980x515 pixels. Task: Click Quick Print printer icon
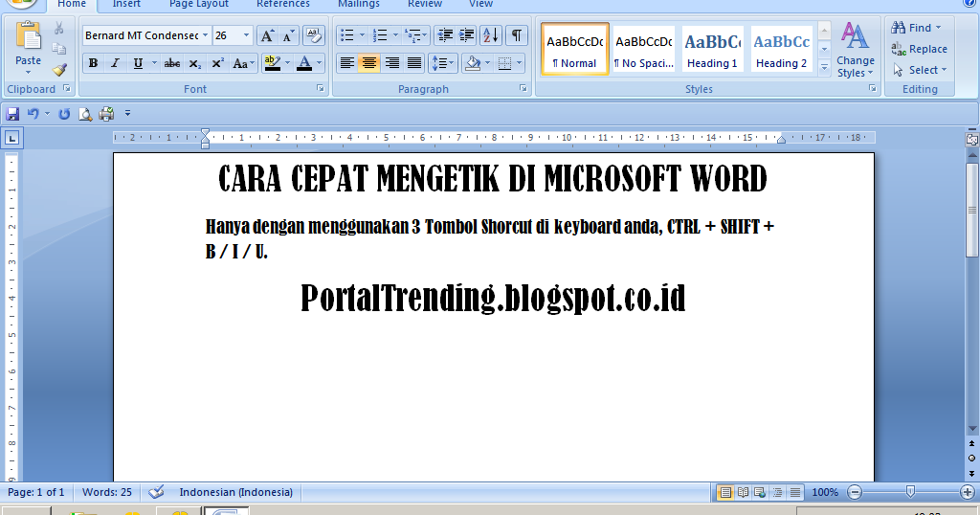coord(106,114)
